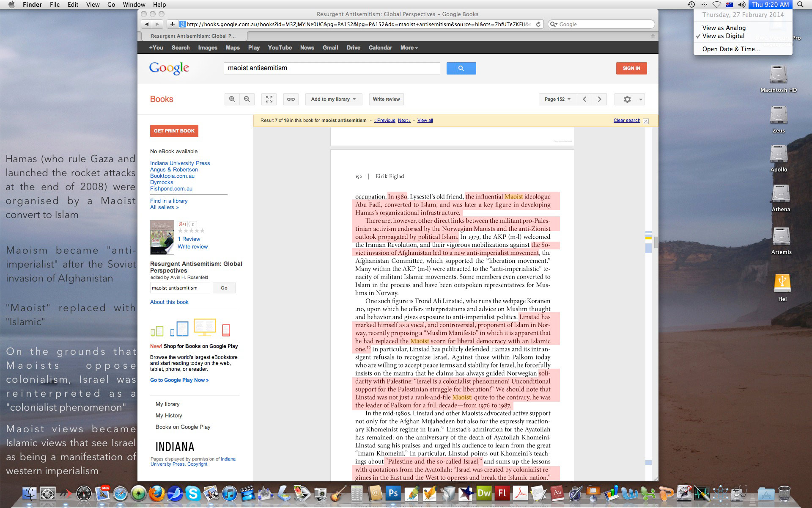Open the Trash in the Dock

coord(784,493)
